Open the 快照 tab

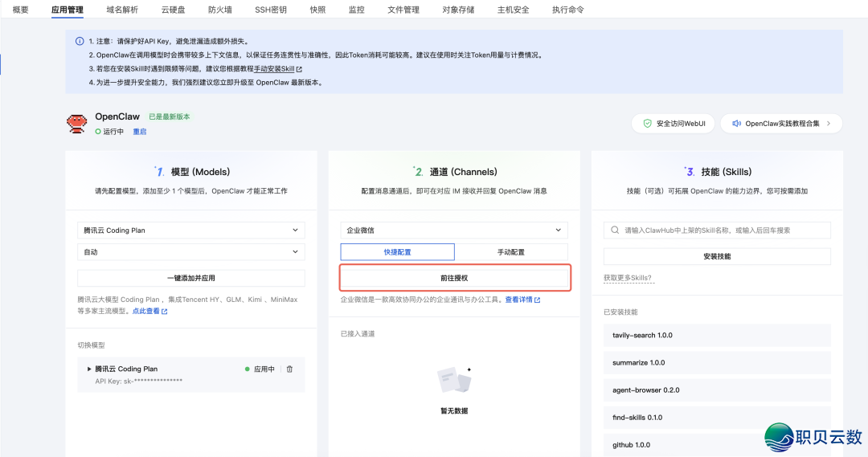[x=317, y=10]
